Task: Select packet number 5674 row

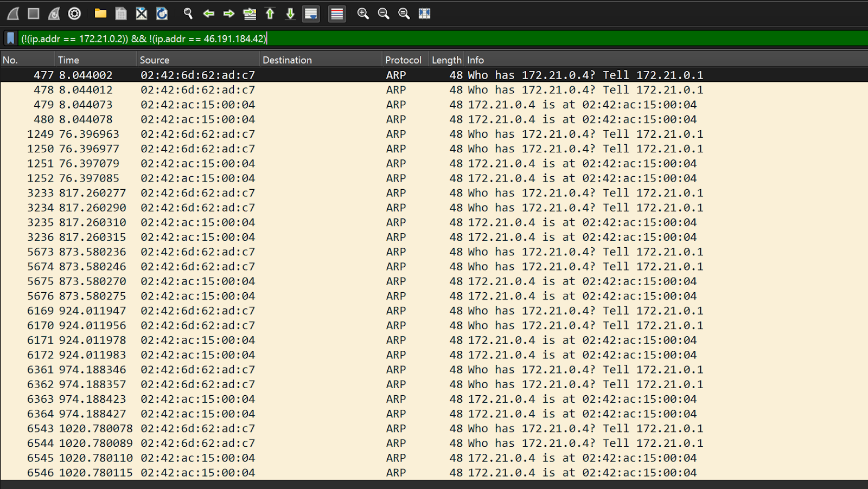Action: 434,266
